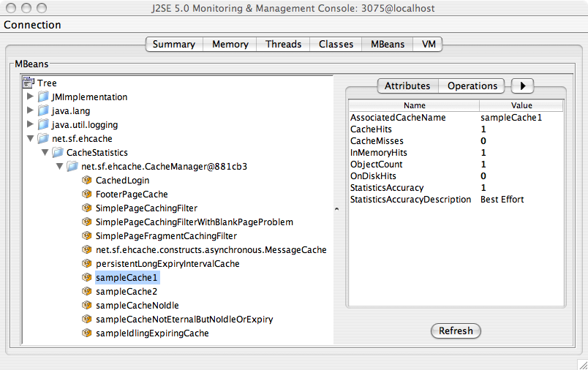Click the SimplePageCachingFilter MBean icon

pyautogui.click(x=86, y=208)
